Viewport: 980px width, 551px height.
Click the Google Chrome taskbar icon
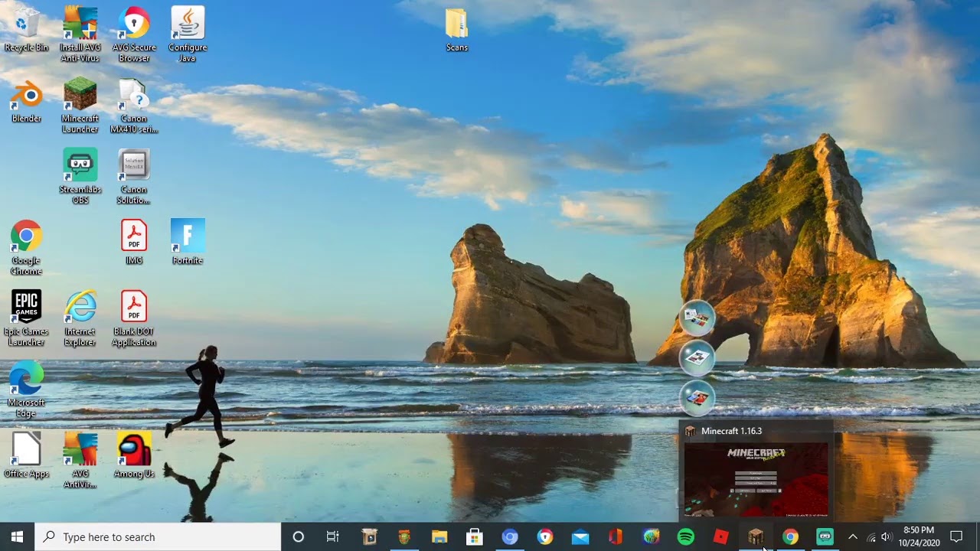click(790, 537)
